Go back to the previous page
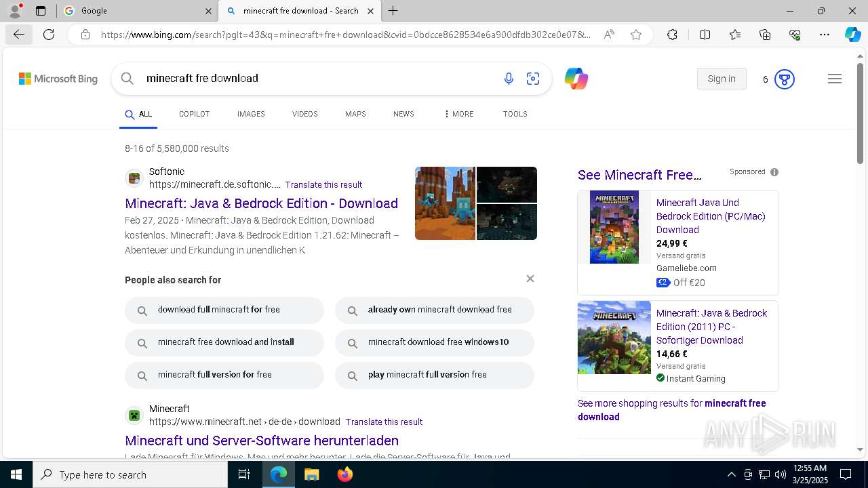Screen dimensions: 868x488 tap(18, 35)
